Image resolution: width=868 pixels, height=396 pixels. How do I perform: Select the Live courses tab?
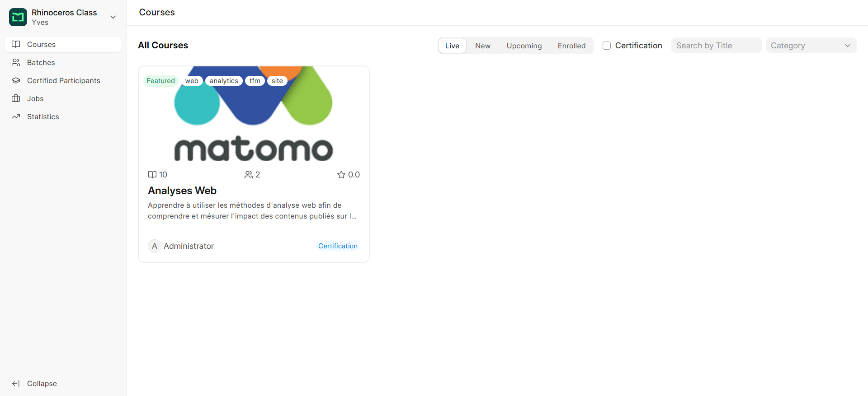(x=452, y=46)
